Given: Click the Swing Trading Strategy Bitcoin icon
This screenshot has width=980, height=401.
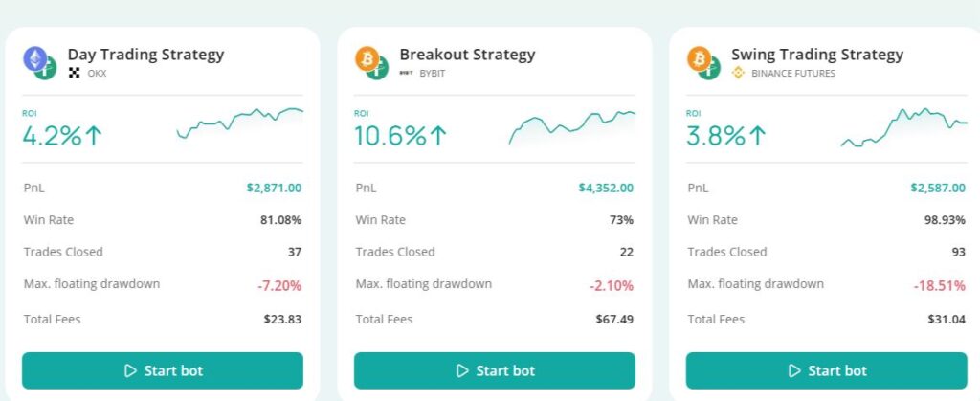Looking at the screenshot, I should [699, 58].
